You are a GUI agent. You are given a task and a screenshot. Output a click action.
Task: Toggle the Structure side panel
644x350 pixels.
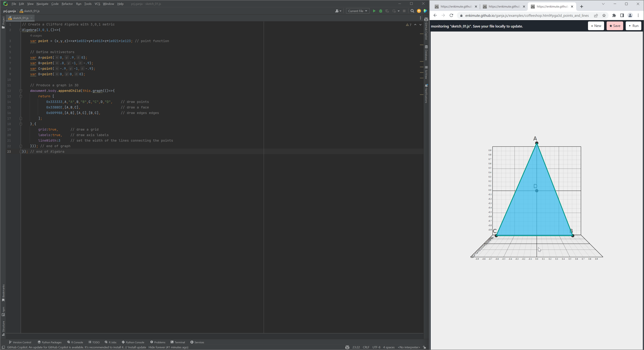point(3,328)
